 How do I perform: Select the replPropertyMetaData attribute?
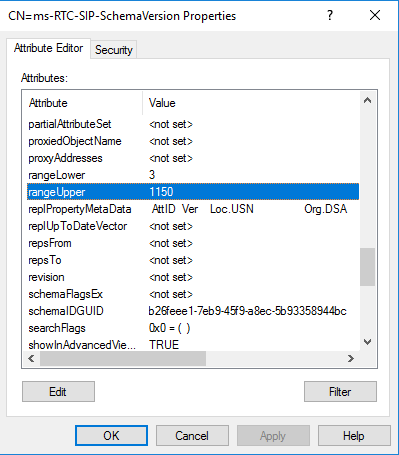(193, 209)
